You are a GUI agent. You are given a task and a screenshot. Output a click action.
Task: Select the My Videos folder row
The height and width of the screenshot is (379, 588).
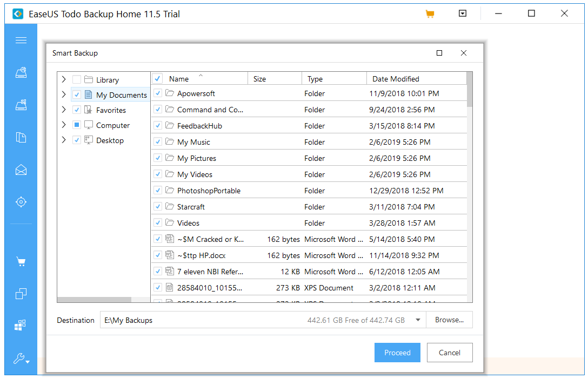(x=309, y=174)
